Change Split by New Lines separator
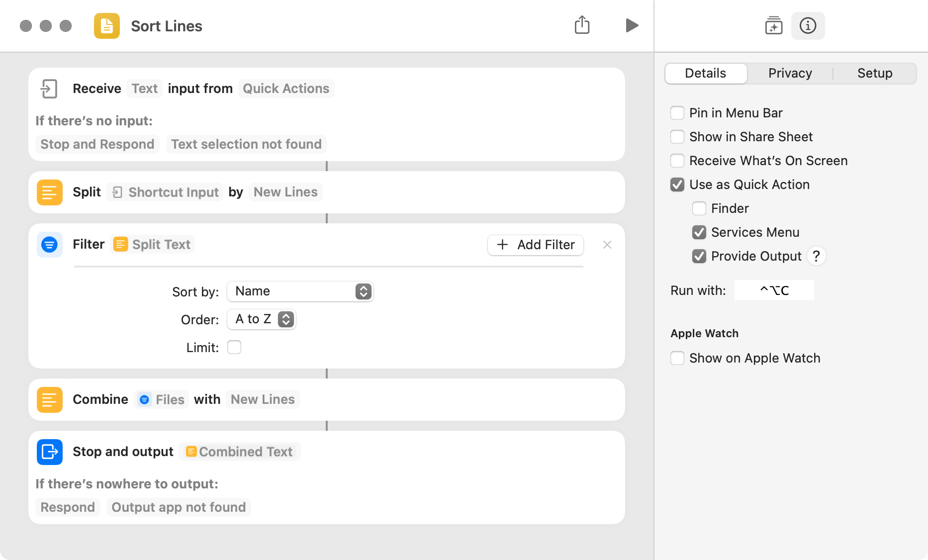This screenshot has width=928, height=560. 285,192
